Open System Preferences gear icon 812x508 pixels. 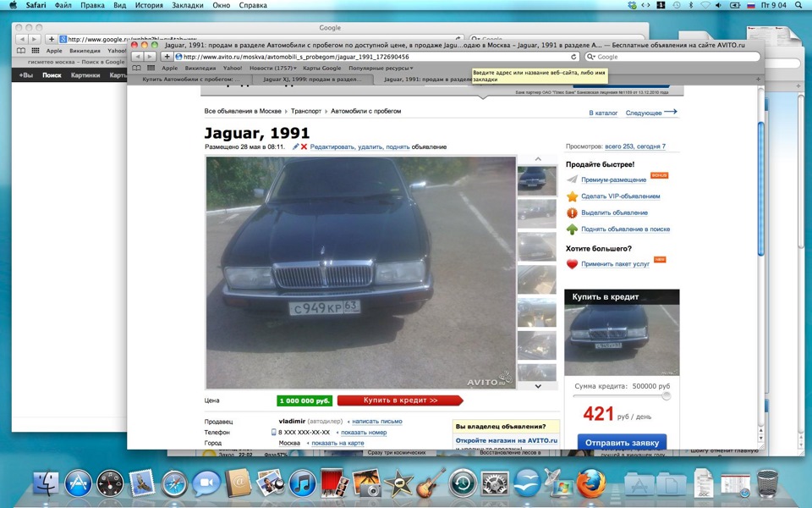495,483
